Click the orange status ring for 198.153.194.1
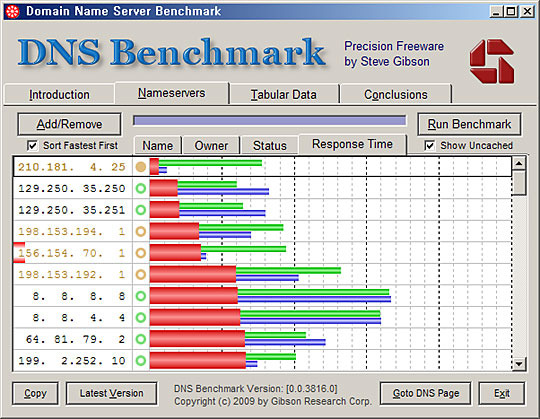Image resolution: width=540 pixels, height=419 pixels. [141, 231]
